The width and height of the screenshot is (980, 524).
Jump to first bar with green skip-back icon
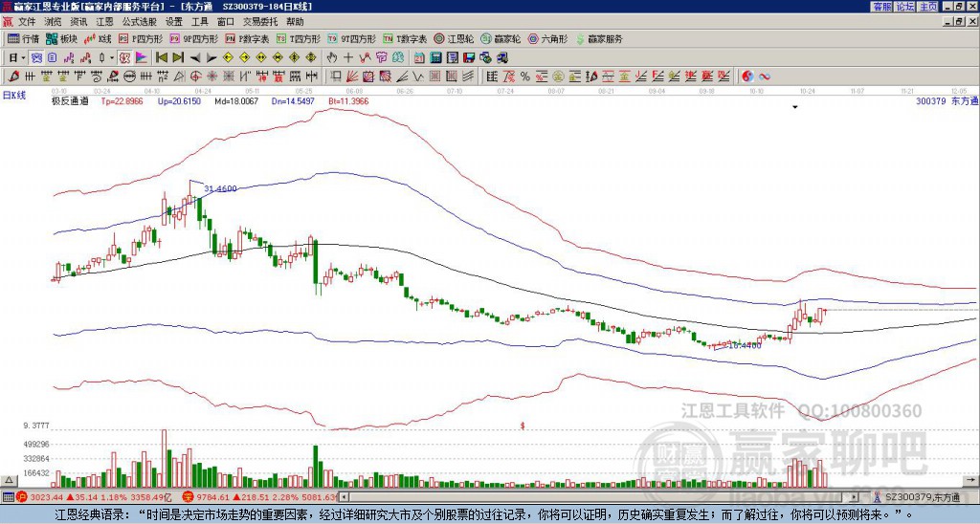click(161, 58)
